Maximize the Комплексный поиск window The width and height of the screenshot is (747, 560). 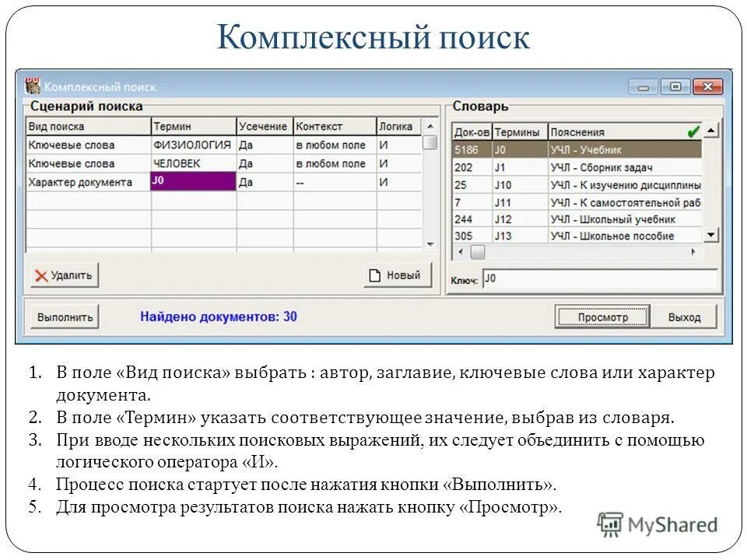click(x=675, y=86)
